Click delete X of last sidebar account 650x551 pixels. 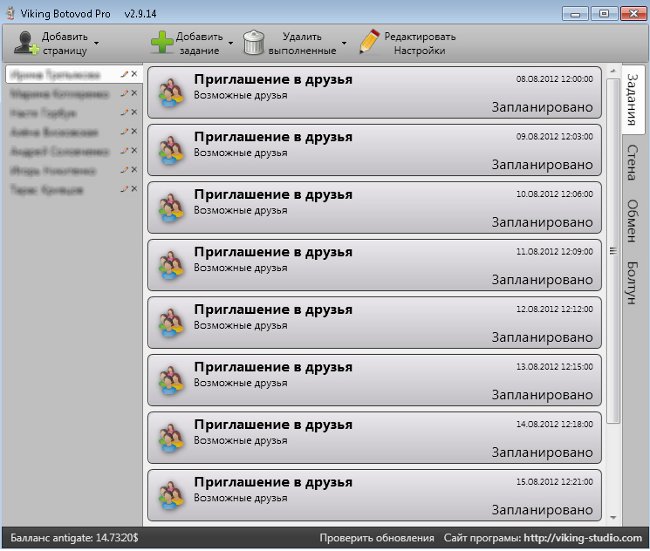click(x=134, y=189)
